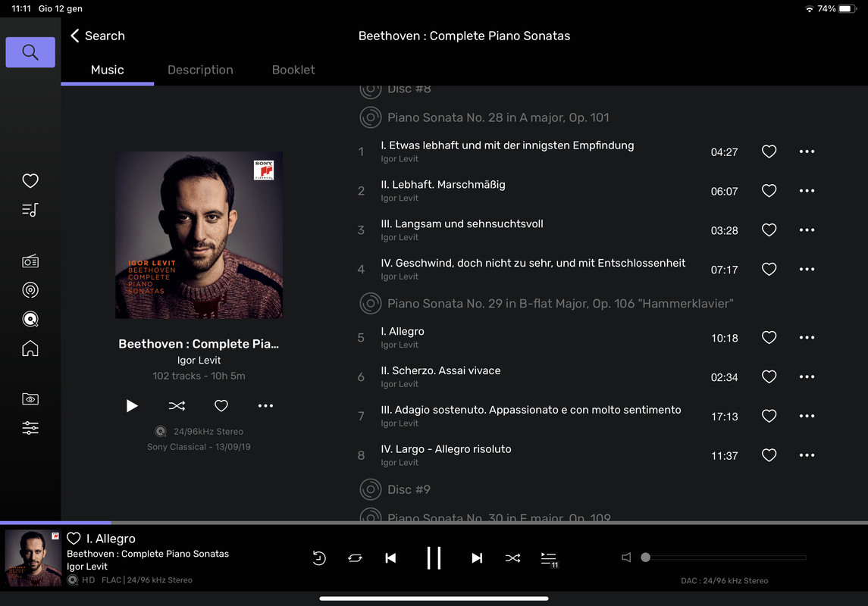Open options for II. Lebhaft. Marschmäßig
Screen dimensions: 868x606
coord(807,191)
